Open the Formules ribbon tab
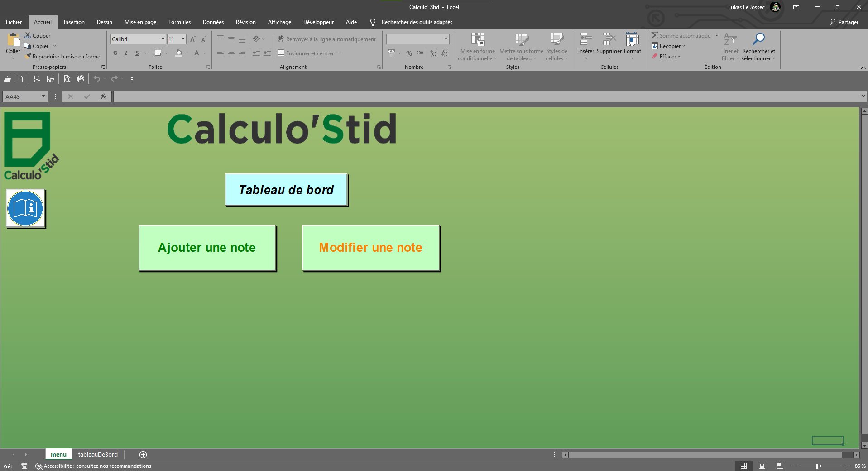The image size is (868, 471). tap(179, 22)
